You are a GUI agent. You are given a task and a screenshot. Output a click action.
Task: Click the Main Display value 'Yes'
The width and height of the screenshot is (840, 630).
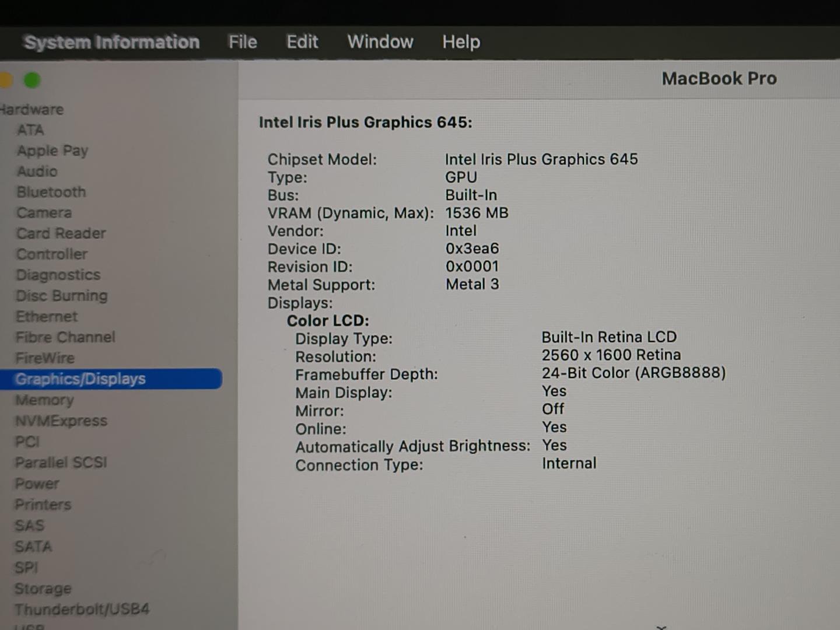coord(554,391)
